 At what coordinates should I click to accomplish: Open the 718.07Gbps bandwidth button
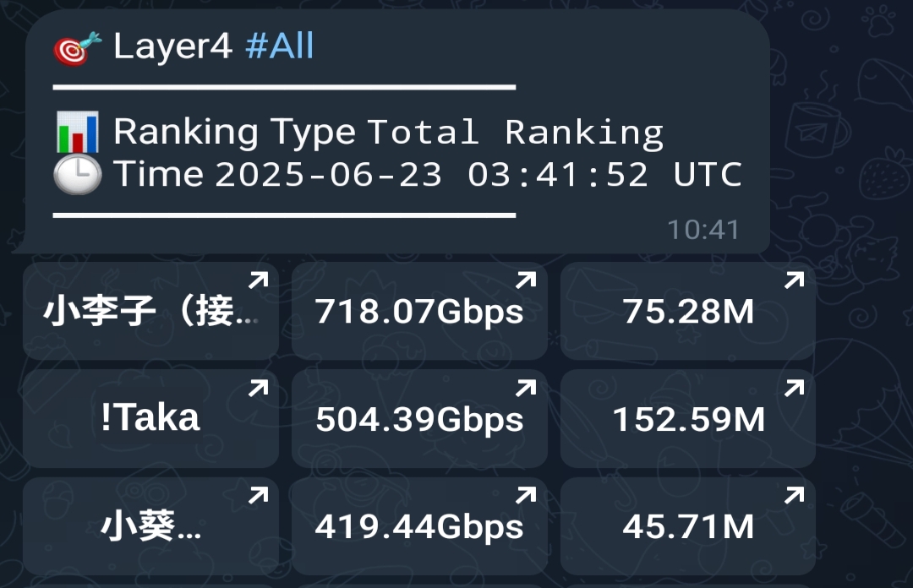419,310
